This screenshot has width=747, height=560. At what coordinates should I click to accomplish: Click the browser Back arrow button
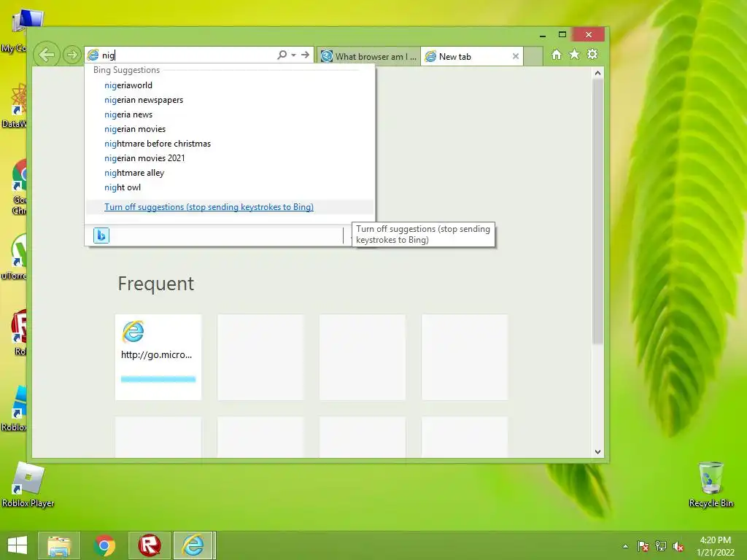point(47,55)
